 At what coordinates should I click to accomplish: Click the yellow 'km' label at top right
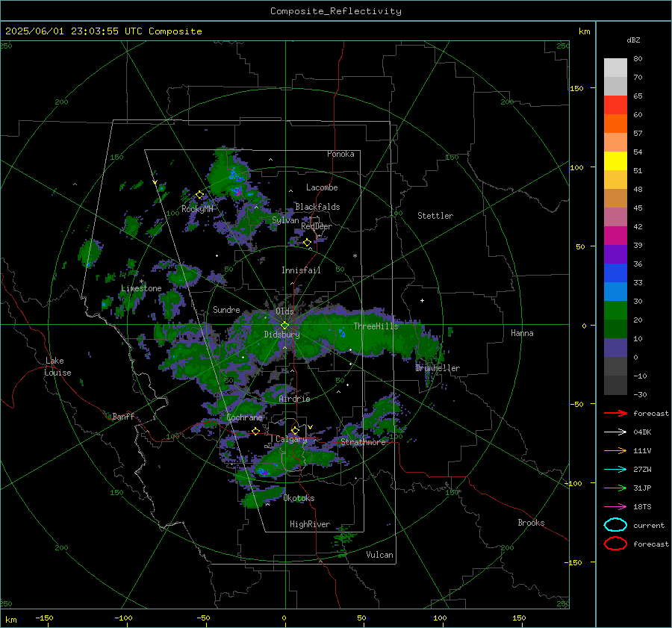tap(584, 31)
